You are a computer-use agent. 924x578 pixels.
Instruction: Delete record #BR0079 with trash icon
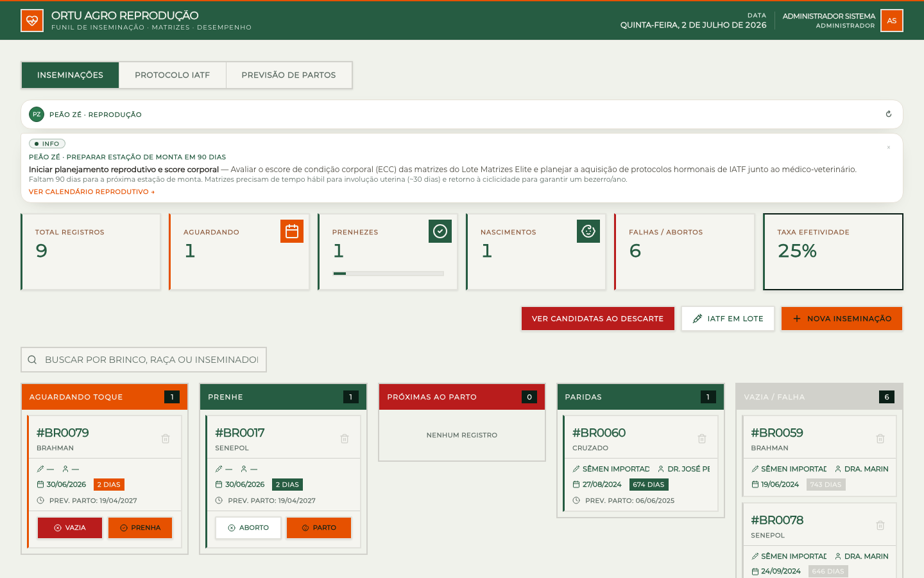166,439
